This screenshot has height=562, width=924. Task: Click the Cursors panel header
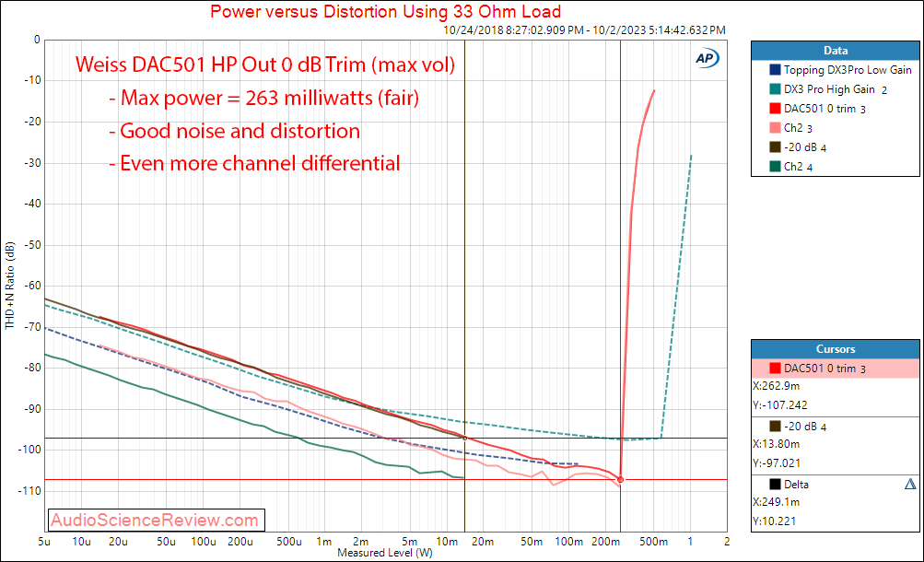[835, 349]
